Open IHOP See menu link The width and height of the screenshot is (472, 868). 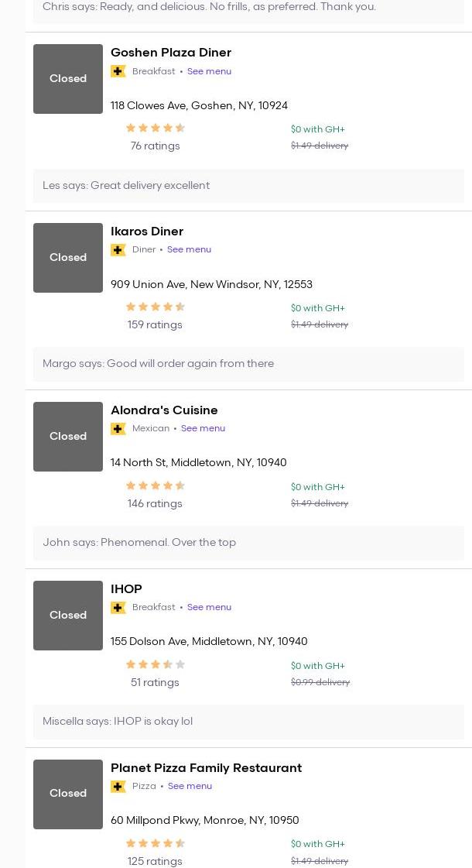click(x=209, y=608)
